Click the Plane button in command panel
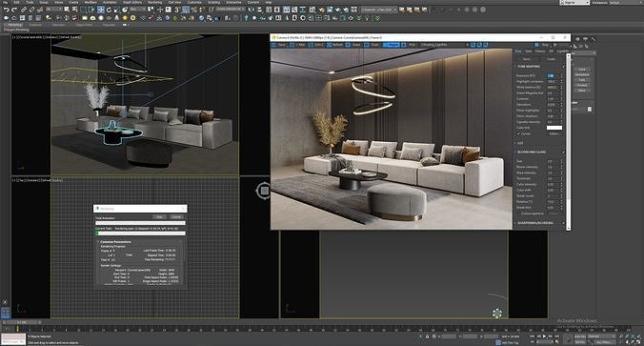 pyautogui.click(x=581, y=90)
